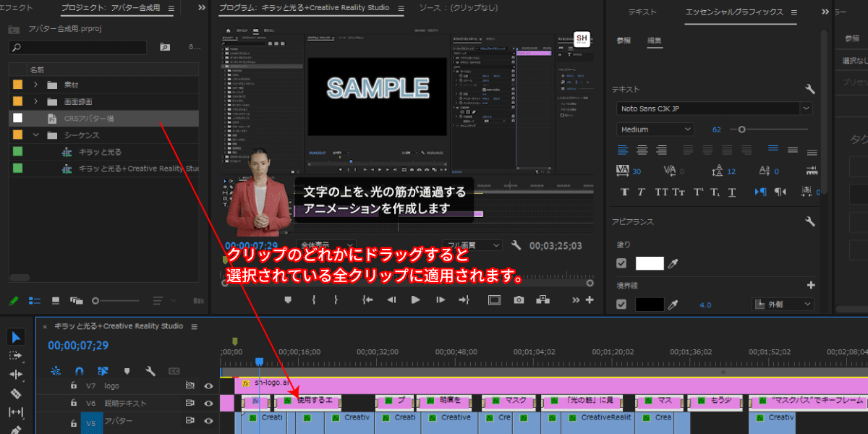Step forward one frame
868x434 pixels.
point(440,299)
